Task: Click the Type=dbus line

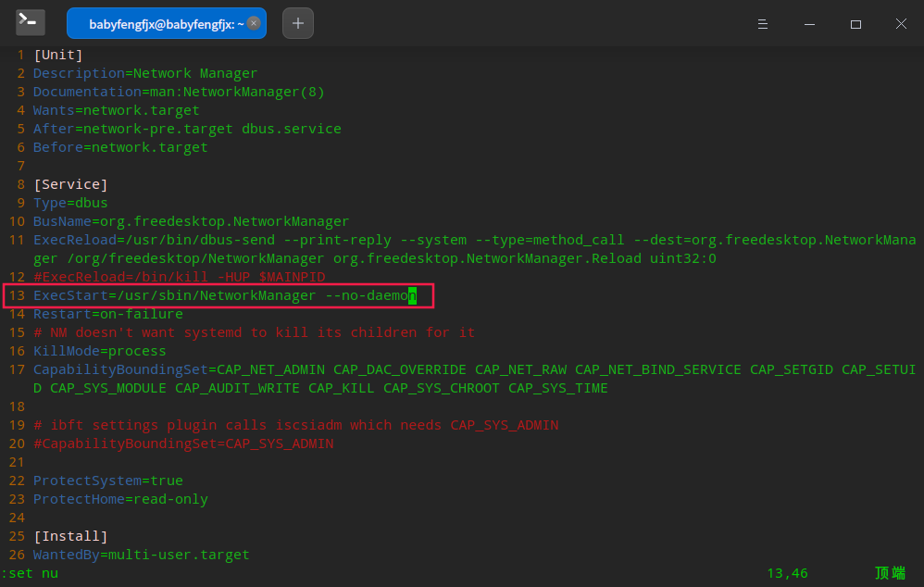Action: (70, 203)
